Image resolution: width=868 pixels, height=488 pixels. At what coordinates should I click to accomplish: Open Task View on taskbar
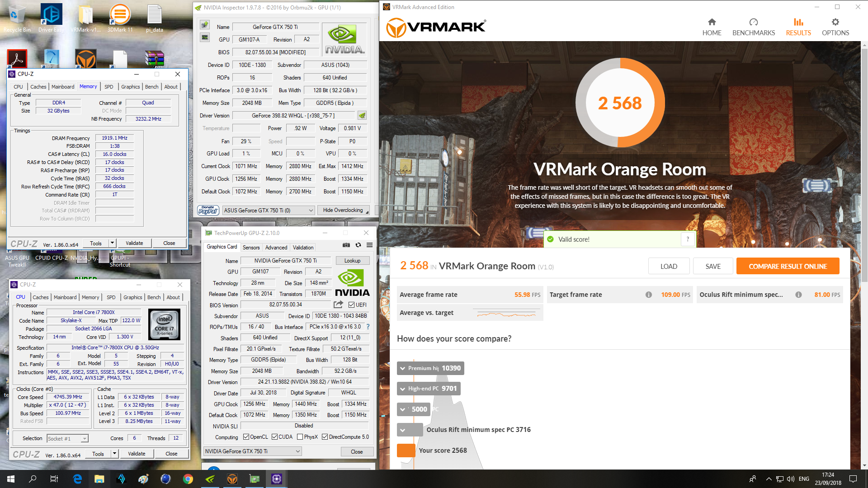tap(54, 479)
